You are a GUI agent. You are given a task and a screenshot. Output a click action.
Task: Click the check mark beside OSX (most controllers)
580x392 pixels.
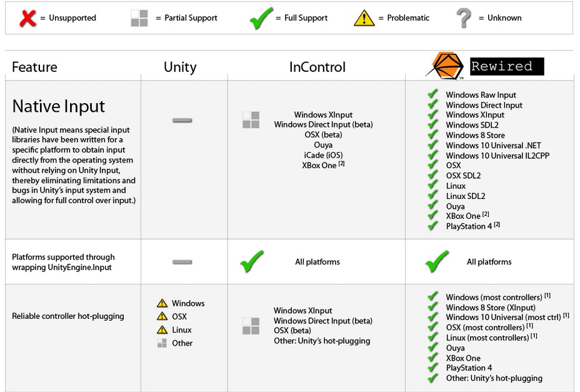point(432,327)
